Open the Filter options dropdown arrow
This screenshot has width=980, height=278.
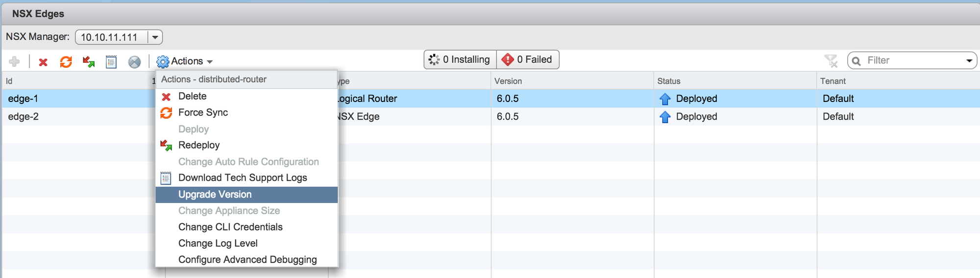969,61
